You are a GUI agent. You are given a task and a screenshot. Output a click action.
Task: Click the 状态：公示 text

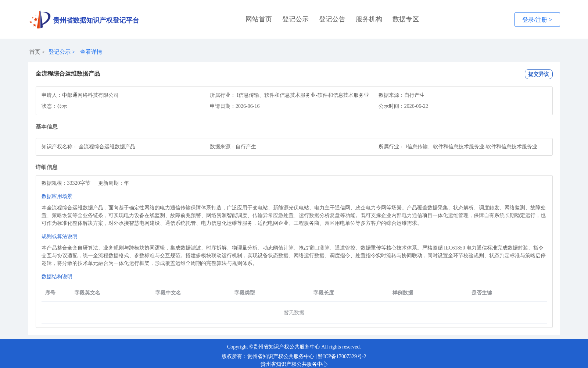coord(54,106)
